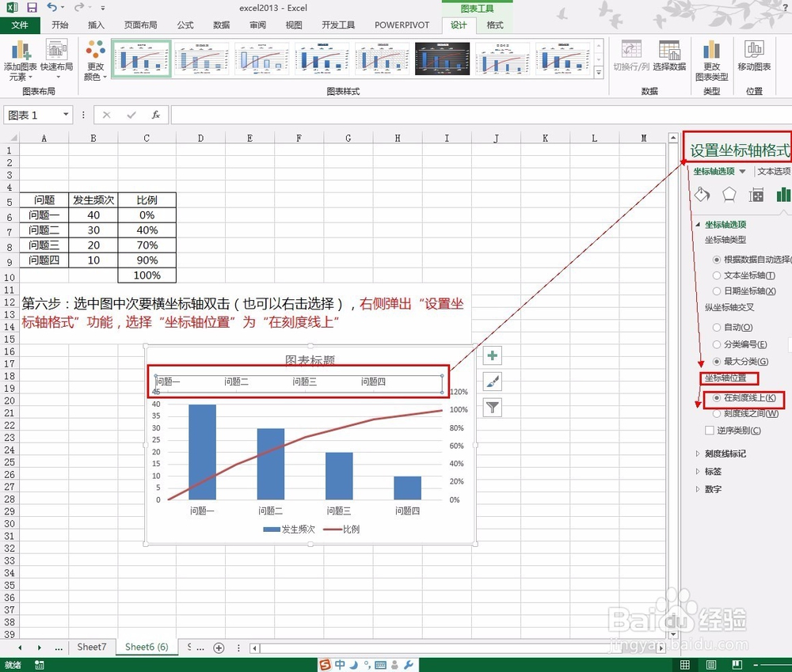Click 移动图表 move chart icon
Image resolution: width=792 pixels, height=672 pixels.
coord(754,55)
